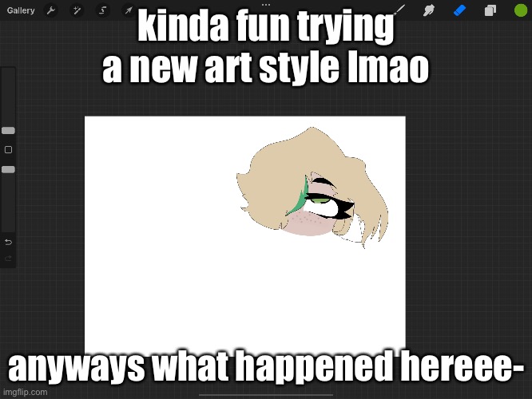Adjust the brush size slider handle
Image resolution: width=532 pixels, height=399 pixels.
pyautogui.click(x=8, y=131)
